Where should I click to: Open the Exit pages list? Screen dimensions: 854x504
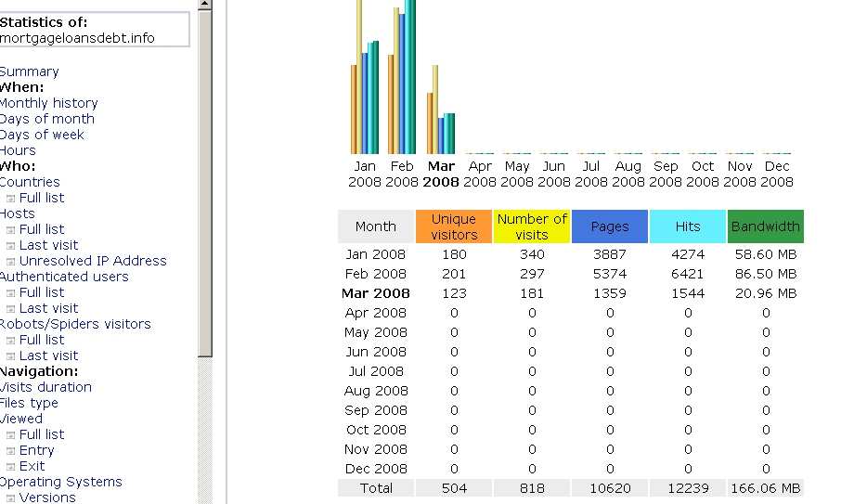(32, 466)
